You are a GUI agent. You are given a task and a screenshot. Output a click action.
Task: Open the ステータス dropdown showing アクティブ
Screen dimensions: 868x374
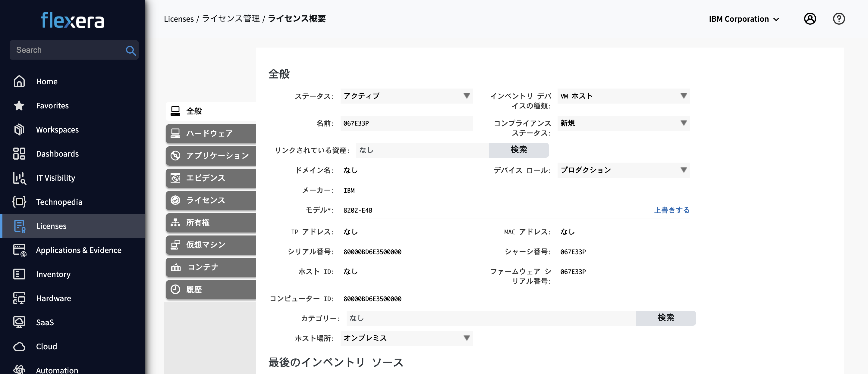point(406,96)
